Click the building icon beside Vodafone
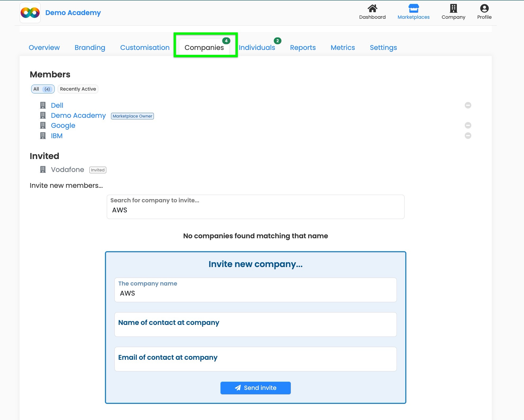This screenshot has height=420, width=524. (x=43, y=170)
